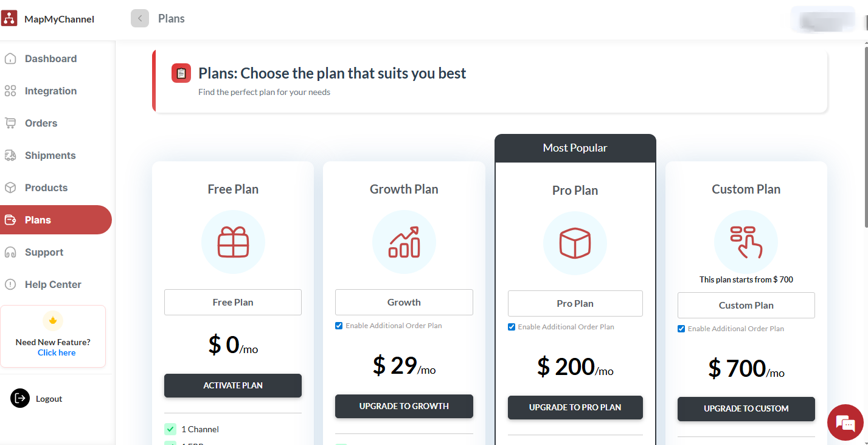Click the UPGRADE TO PRO PLAN button
The width and height of the screenshot is (868, 445).
click(575, 407)
